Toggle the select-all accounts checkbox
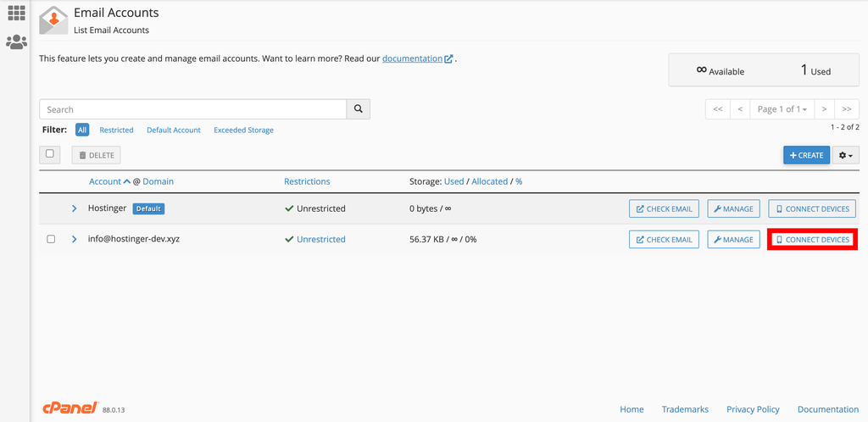 (x=50, y=154)
